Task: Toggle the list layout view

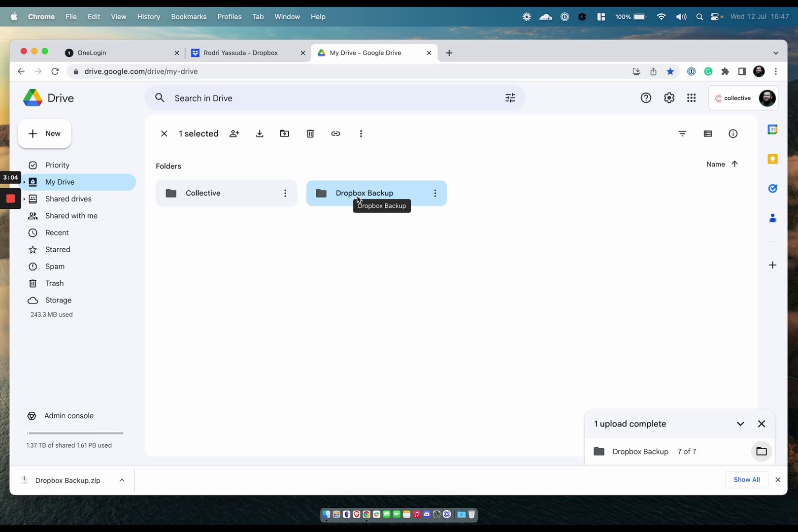Action: point(708,133)
